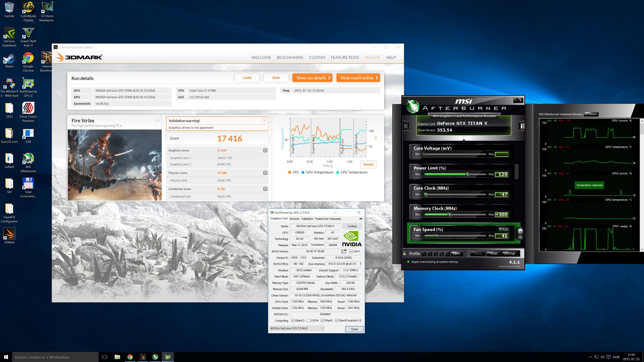This screenshot has width=644, height=362.
Task: Select Afterburner profile slot 5
Action: [x=447, y=254]
